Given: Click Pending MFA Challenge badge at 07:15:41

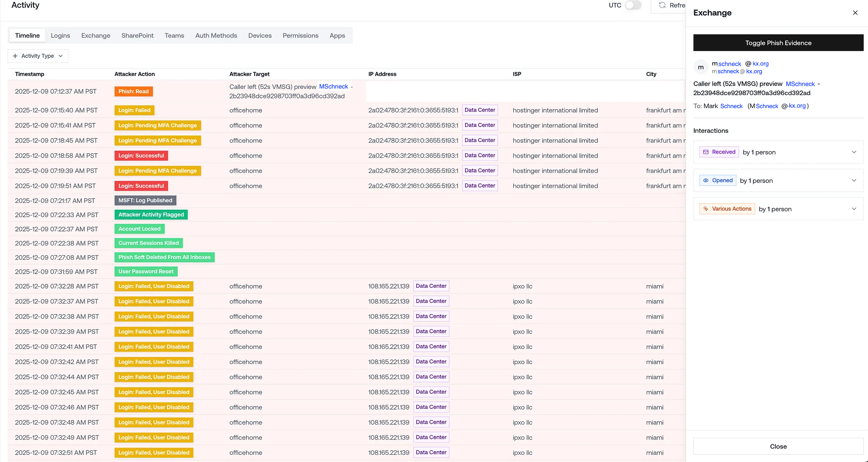Looking at the screenshot, I should point(158,125).
